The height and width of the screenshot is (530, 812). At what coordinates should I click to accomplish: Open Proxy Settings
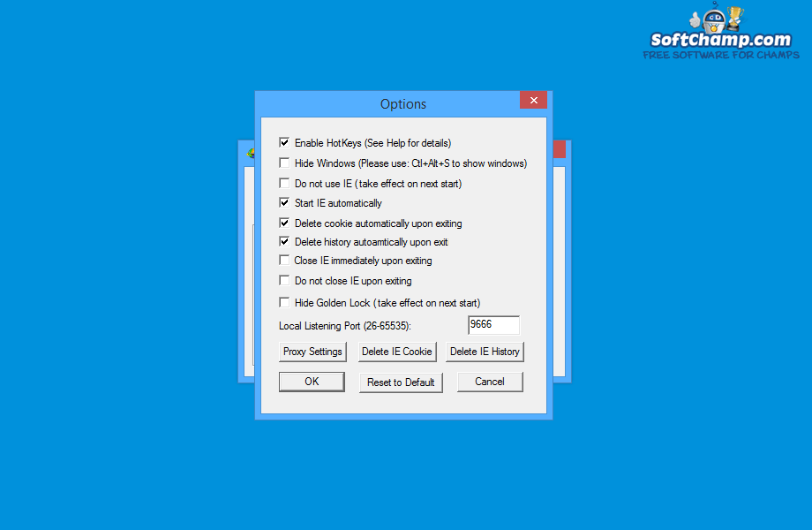point(312,352)
